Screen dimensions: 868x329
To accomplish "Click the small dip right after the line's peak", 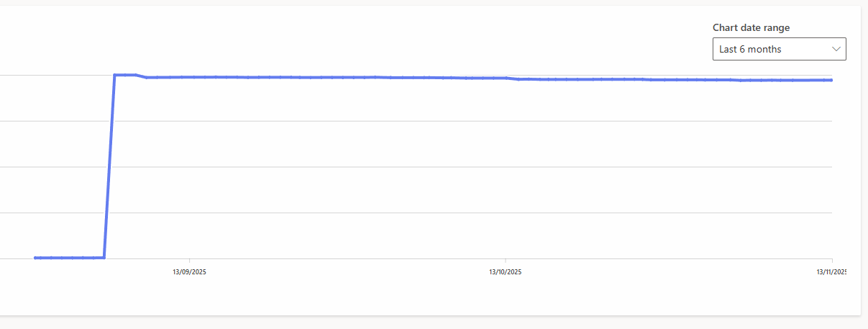I will (x=146, y=77).
